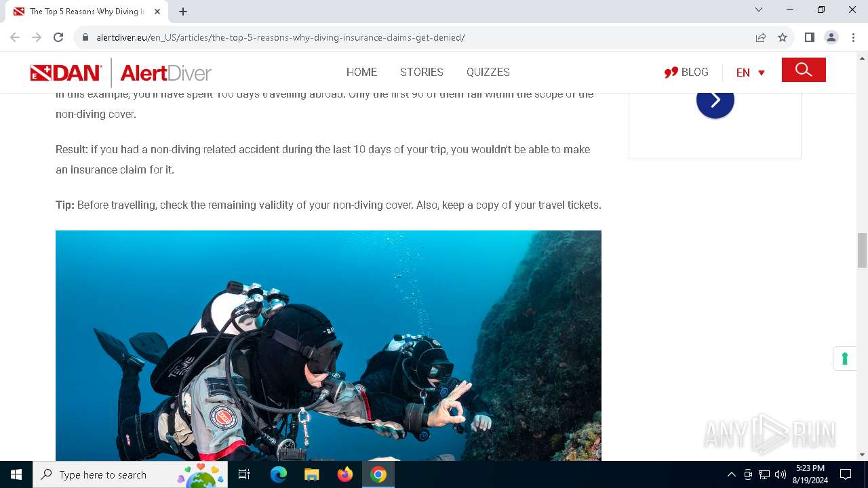Image resolution: width=868 pixels, height=488 pixels.
Task: Bookmark this tab with star
Action: coord(783,37)
